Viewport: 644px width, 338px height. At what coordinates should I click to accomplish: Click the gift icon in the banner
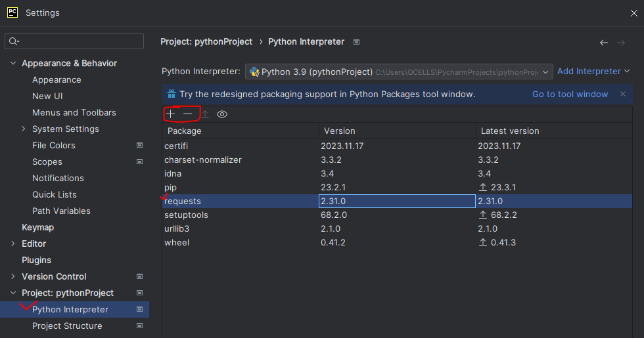pyautogui.click(x=172, y=94)
